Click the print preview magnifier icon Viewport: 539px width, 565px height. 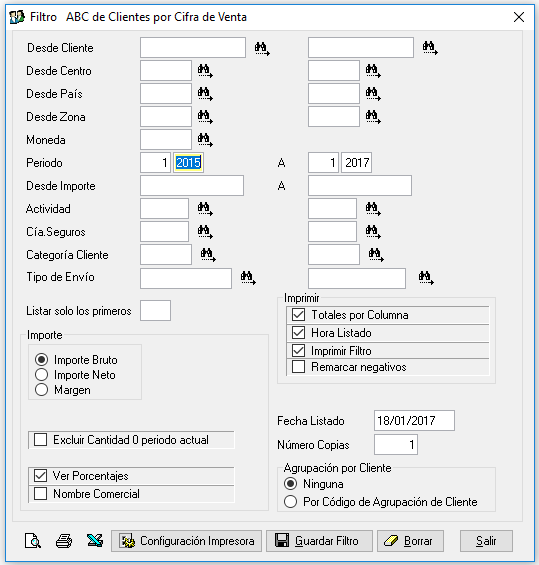click(x=32, y=541)
